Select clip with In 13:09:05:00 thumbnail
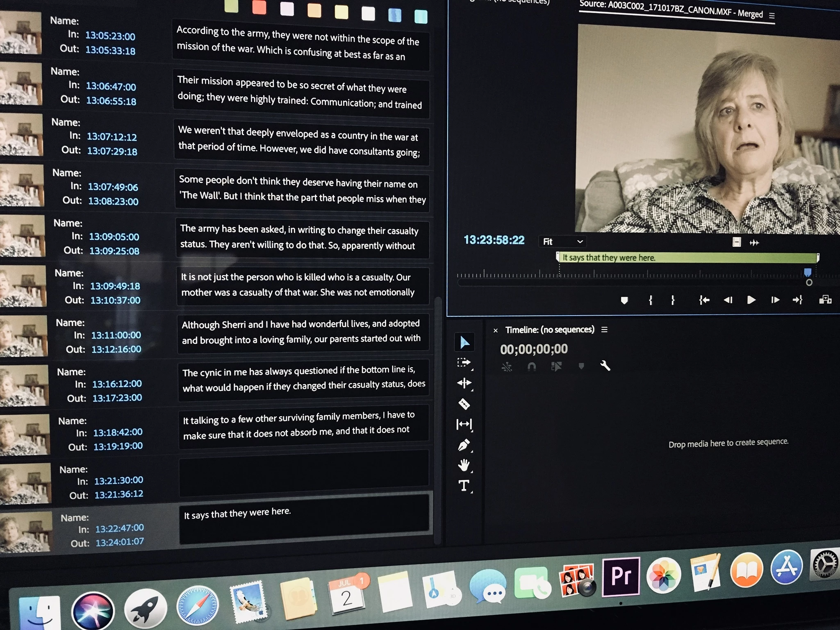 coord(23,237)
